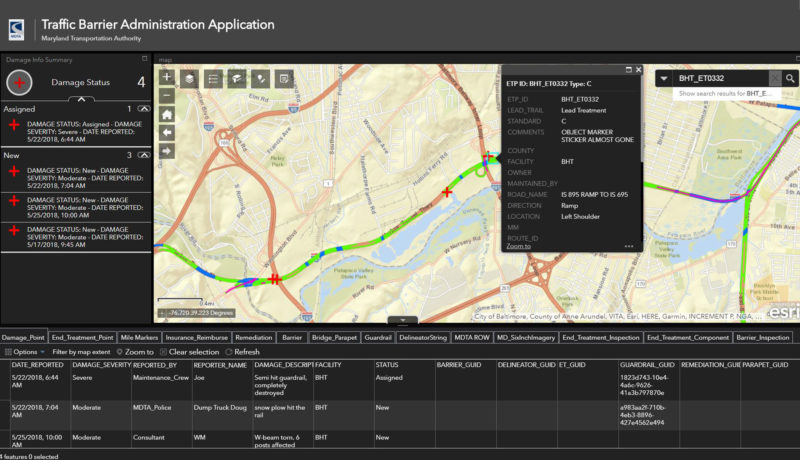Toggle Filter by map extent
Screen dimensions: 800x460
[81, 352]
